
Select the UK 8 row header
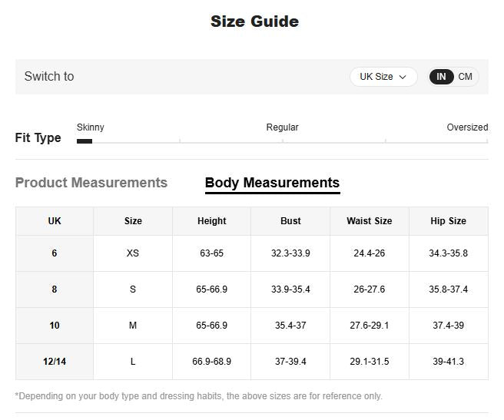coord(55,289)
